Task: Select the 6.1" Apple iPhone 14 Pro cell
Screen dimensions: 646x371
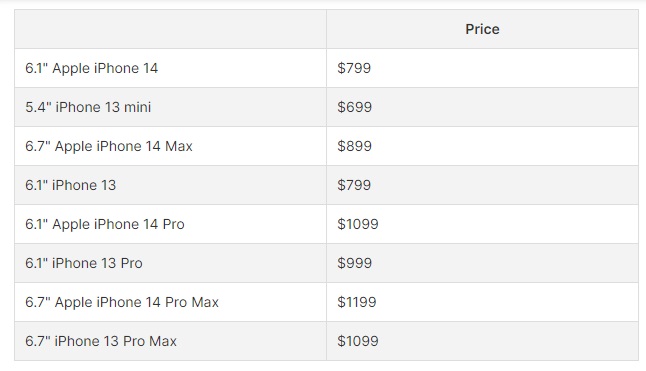Action: 171,224
